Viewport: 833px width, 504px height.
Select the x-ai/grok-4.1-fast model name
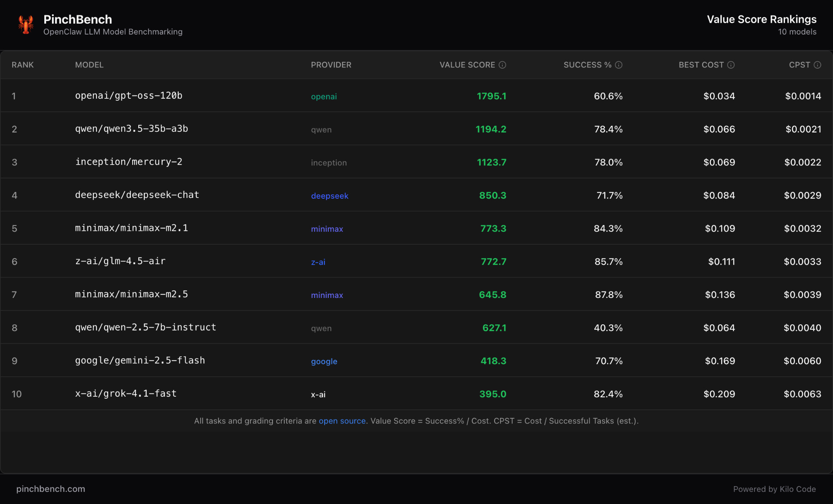(126, 394)
